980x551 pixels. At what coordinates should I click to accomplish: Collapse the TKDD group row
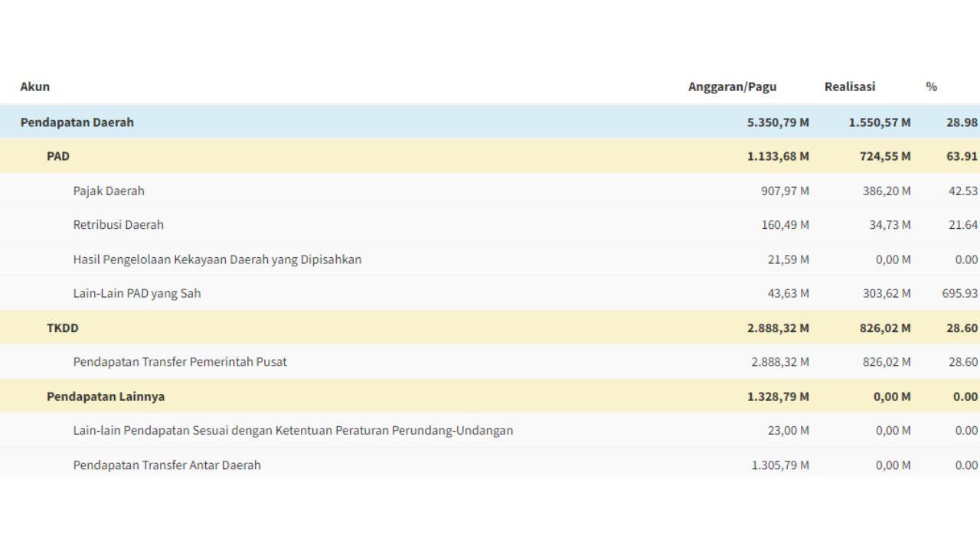(63, 328)
